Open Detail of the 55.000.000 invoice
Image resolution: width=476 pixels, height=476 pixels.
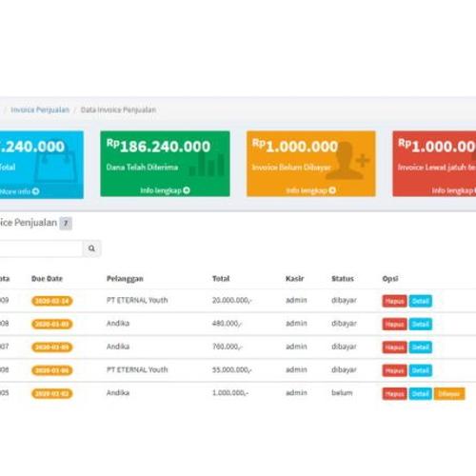421,370
